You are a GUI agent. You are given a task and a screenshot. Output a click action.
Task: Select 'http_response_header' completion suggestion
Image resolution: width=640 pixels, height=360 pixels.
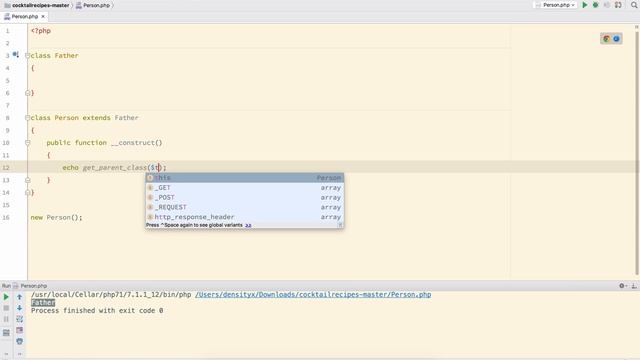pyautogui.click(x=244, y=217)
